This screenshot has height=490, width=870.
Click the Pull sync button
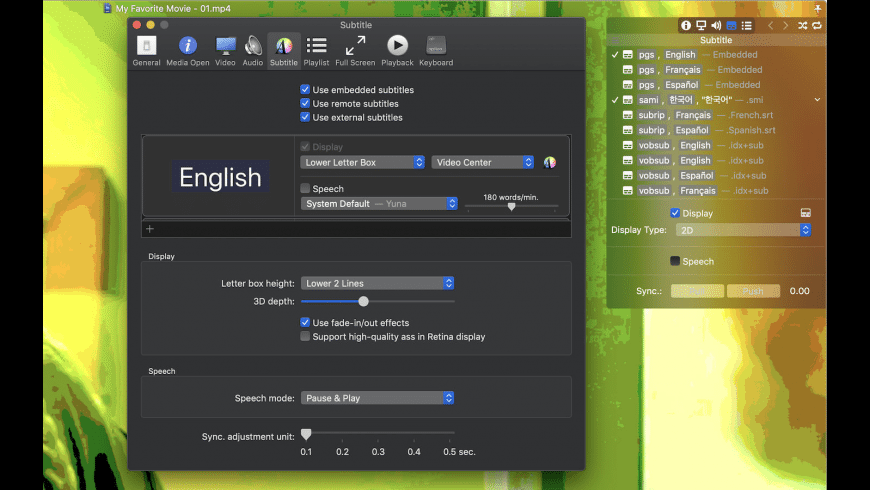tap(697, 291)
